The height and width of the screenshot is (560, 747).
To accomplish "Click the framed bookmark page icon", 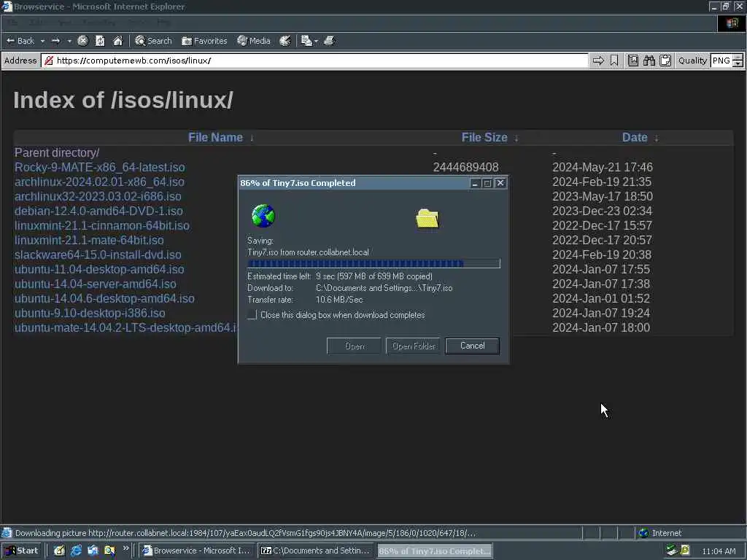I will [x=632, y=61].
